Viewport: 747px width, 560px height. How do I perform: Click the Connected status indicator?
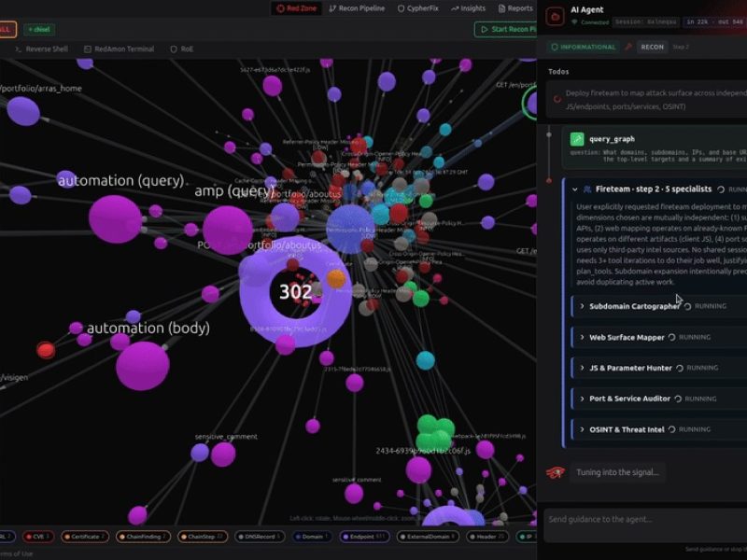click(x=590, y=21)
